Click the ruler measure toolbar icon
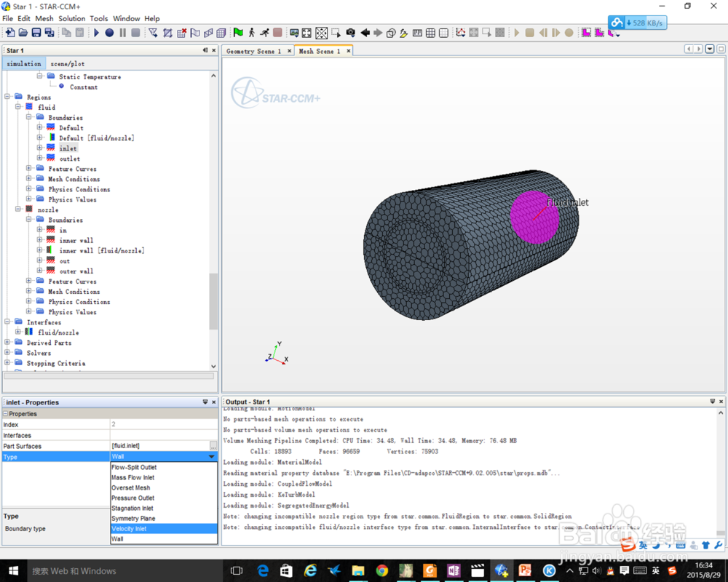 point(417,33)
